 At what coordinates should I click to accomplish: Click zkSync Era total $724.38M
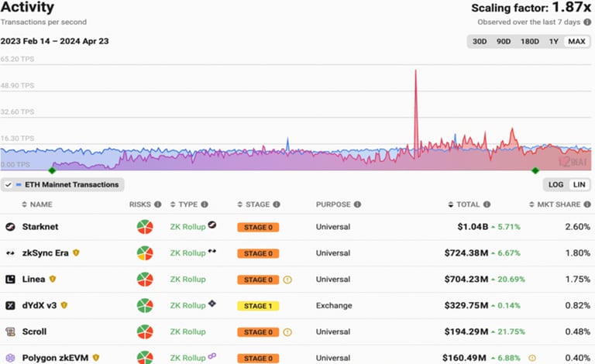466,253
